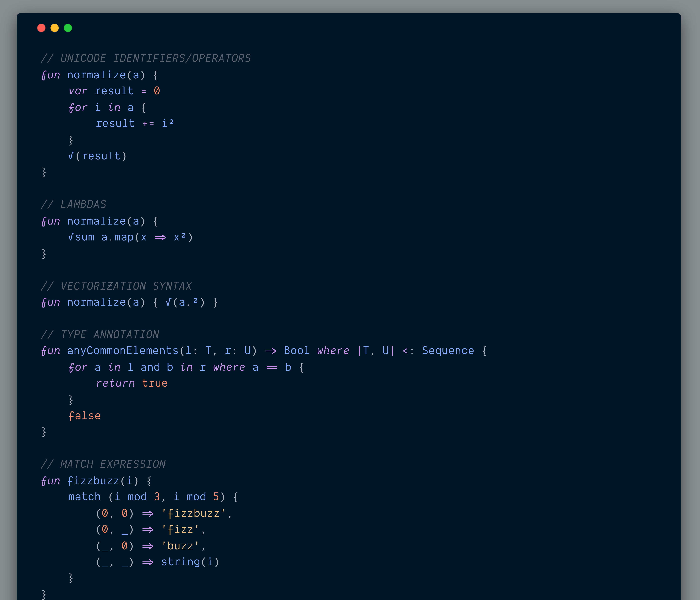Click the return type "Bool"
This screenshot has width=700, height=600.
point(297,351)
